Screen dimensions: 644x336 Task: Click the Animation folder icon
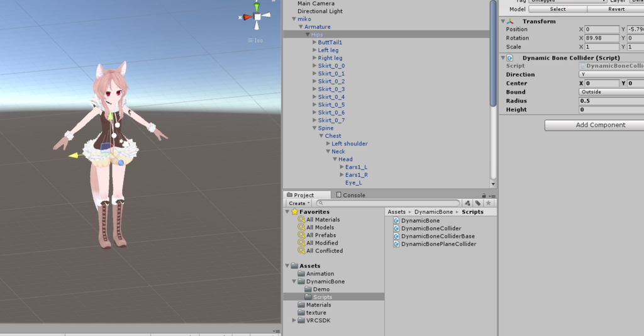coord(301,274)
